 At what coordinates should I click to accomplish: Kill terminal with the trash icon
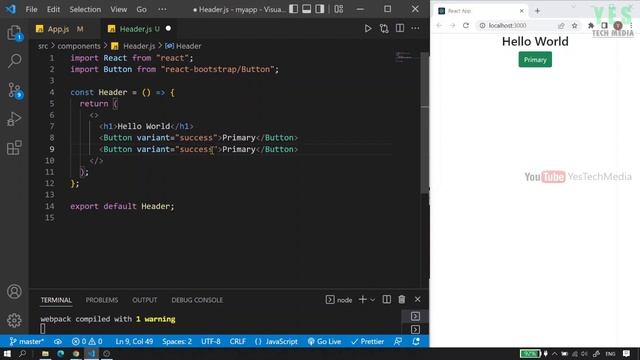(402, 300)
